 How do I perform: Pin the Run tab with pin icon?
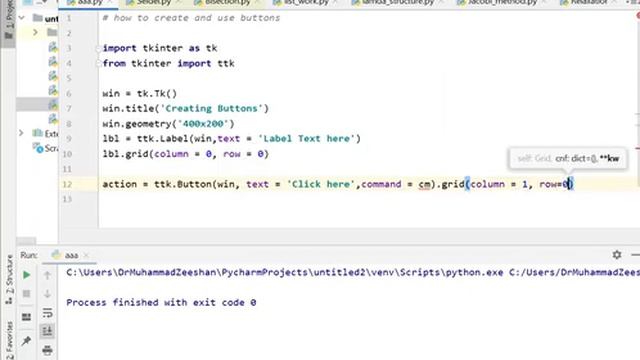27,340
